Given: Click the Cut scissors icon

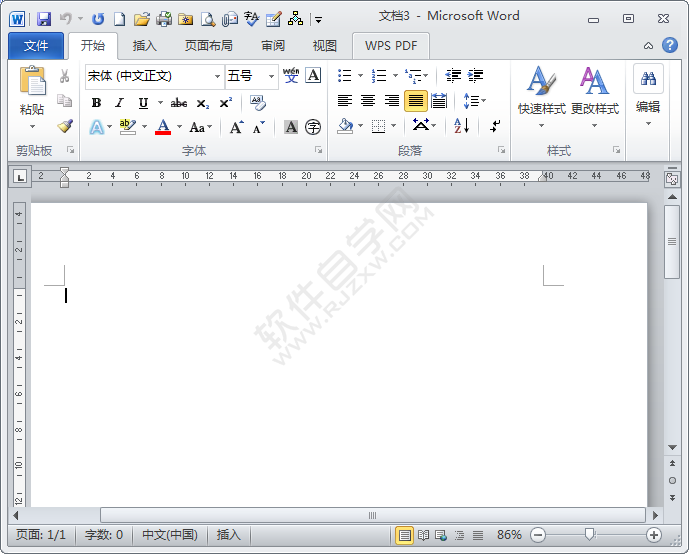Looking at the screenshot, I should (x=65, y=76).
